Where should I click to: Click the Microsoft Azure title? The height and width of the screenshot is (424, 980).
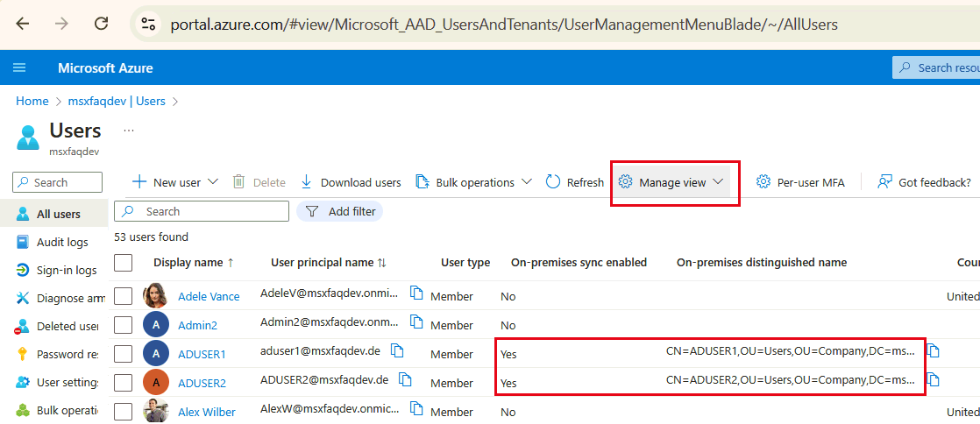[x=105, y=68]
